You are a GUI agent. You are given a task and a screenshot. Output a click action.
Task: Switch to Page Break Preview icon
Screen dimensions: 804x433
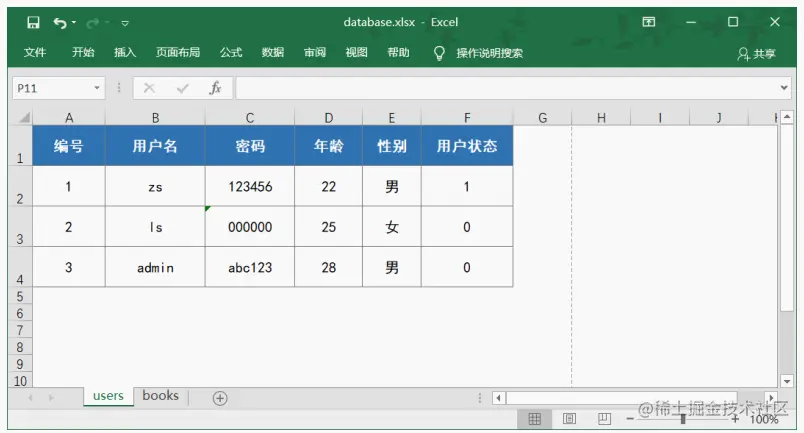(x=604, y=419)
